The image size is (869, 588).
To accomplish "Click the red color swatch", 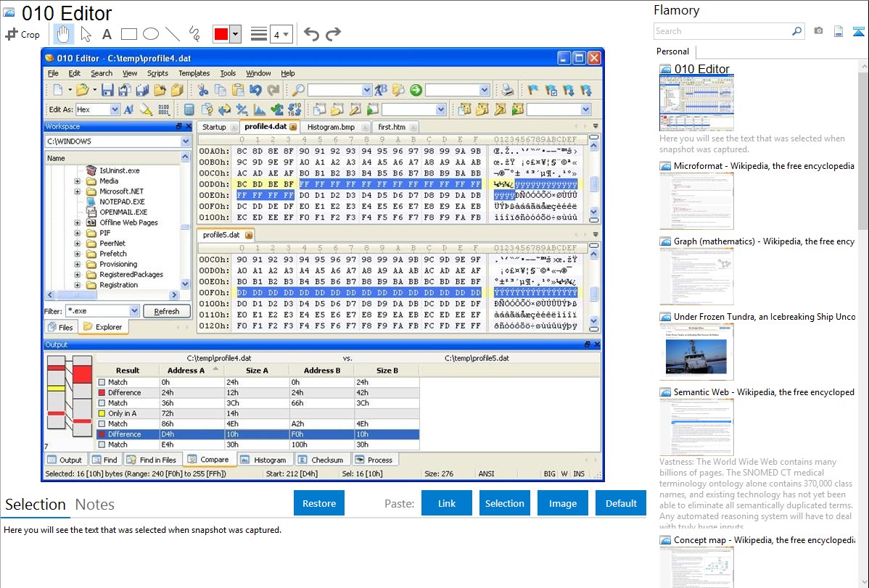I will [x=221, y=34].
